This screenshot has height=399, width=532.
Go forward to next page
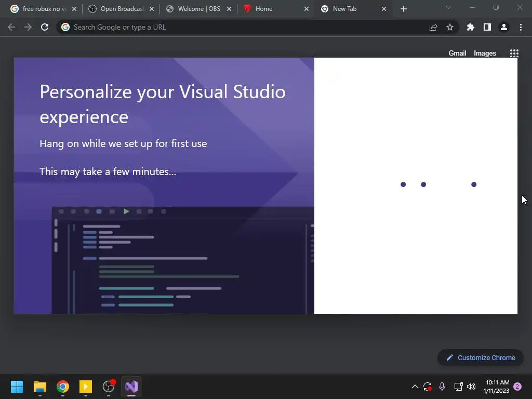point(28,27)
